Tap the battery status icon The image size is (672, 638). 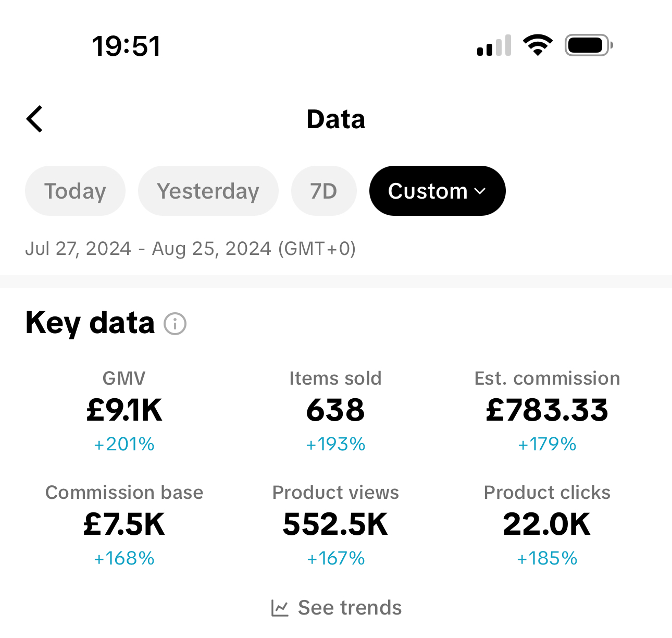[x=589, y=45]
